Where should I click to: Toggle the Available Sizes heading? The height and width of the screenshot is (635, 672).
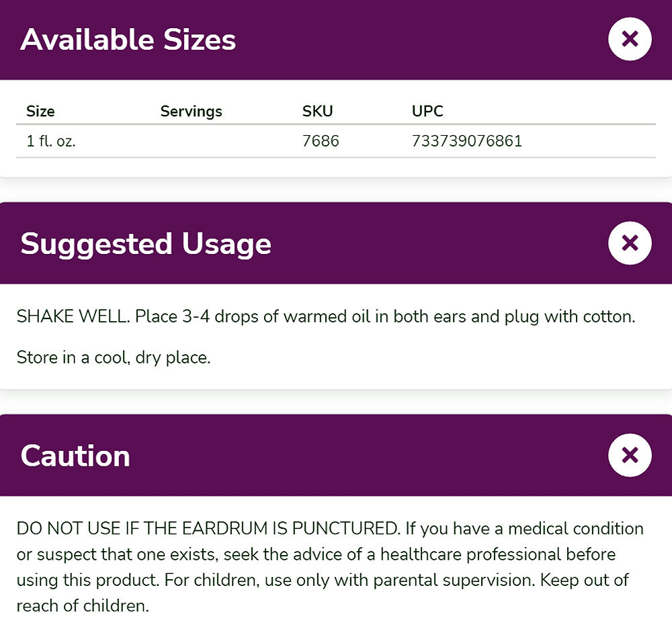click(x=128, y=40)
